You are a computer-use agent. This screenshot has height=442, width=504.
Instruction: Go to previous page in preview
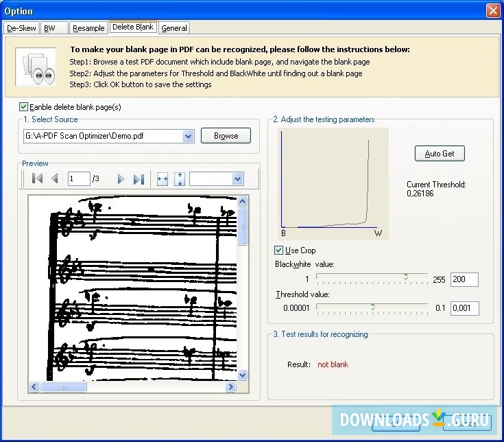(55, 178)
